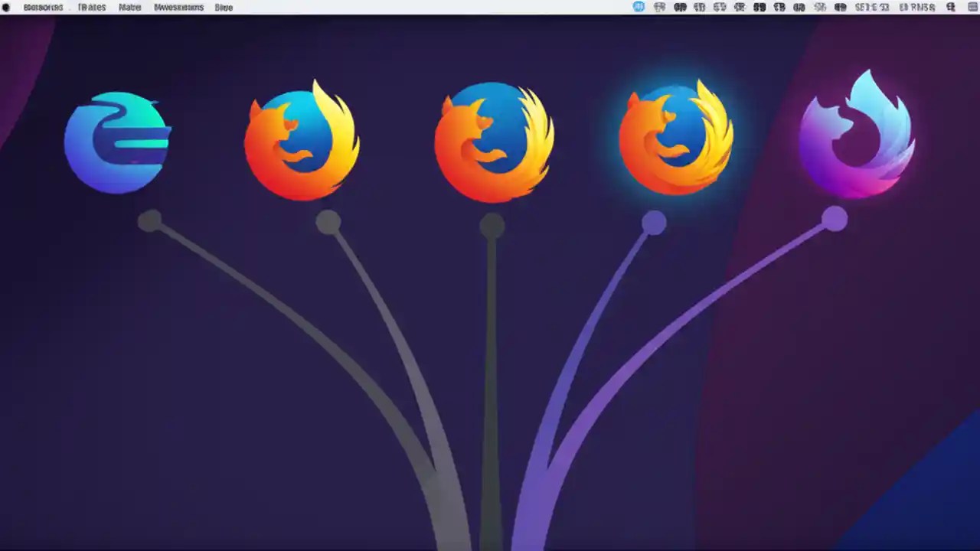Select the center Firefox logo on the timeline

pos(493,142)
